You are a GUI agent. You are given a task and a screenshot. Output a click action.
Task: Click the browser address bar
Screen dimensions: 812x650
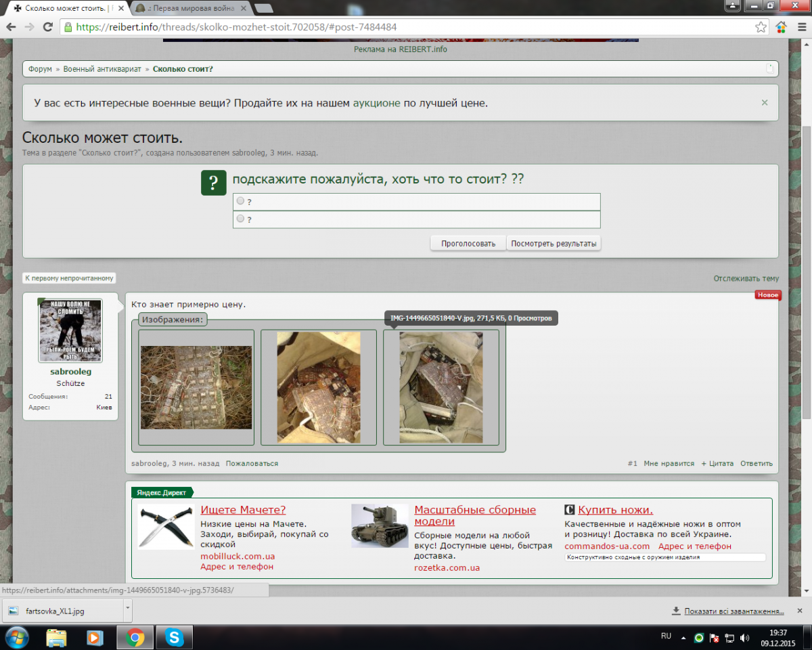click(x=406, y=27)
